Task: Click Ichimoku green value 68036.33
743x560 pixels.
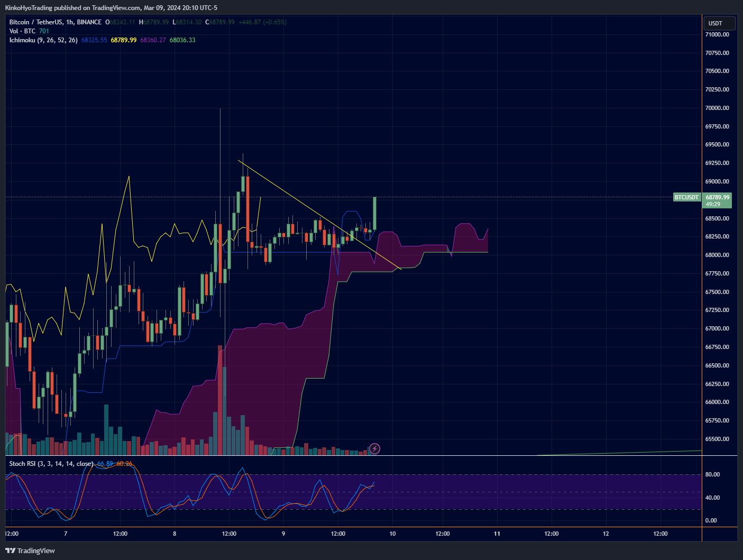Action: [x=182, y=40]
